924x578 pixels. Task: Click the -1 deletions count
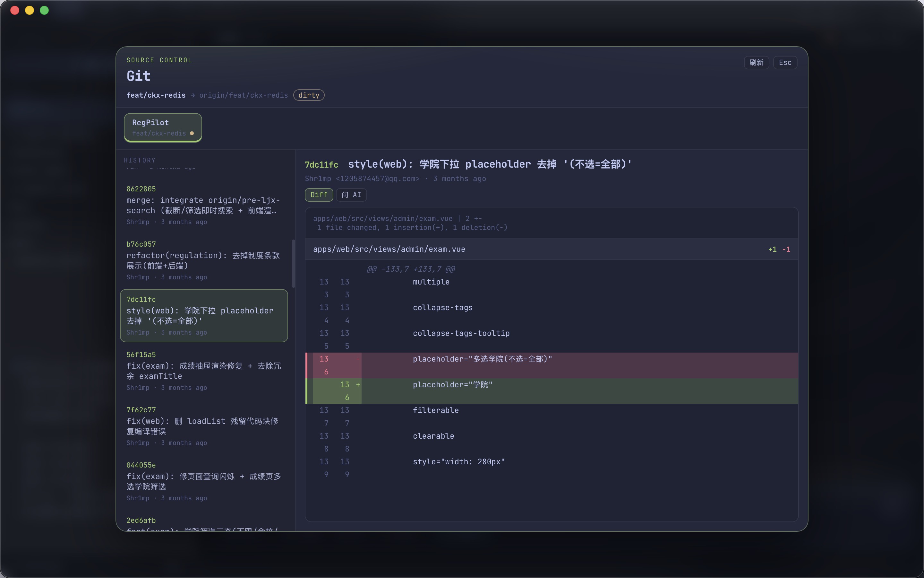pos(786,249)
